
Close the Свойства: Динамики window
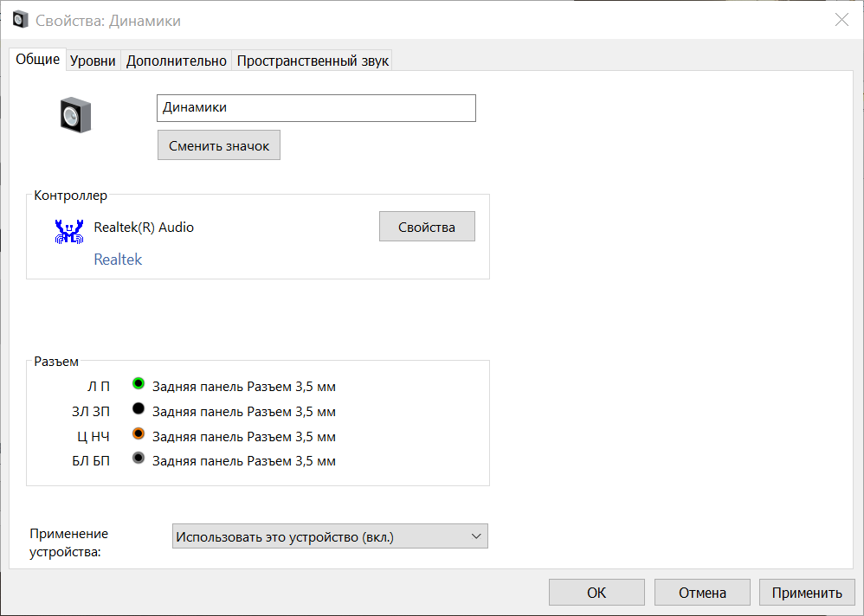pos(841,20)
